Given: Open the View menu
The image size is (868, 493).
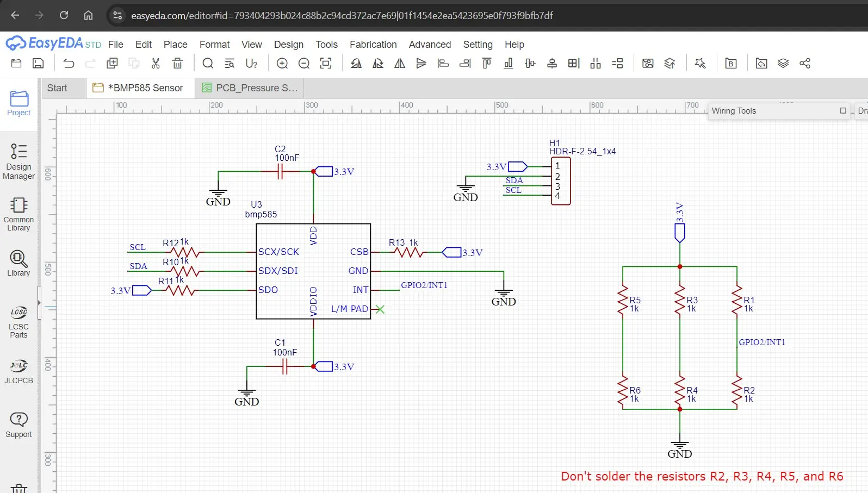Looking at the screenshot, I should pyautogui.click(x=252, y=45).
